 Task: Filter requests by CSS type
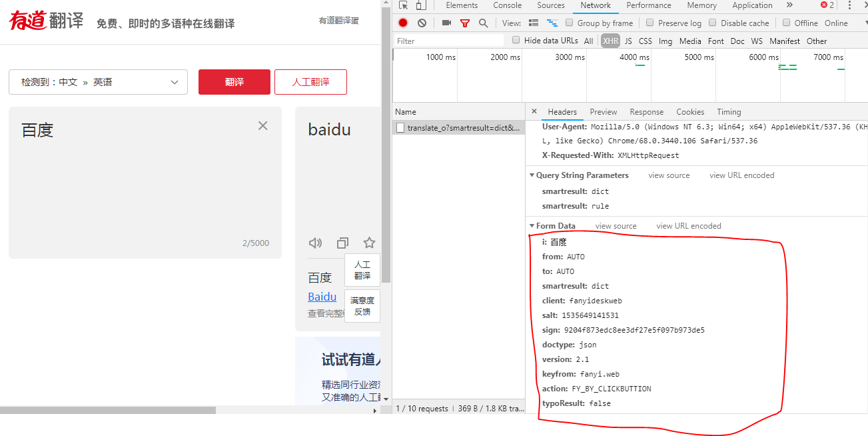pos(646,41)
